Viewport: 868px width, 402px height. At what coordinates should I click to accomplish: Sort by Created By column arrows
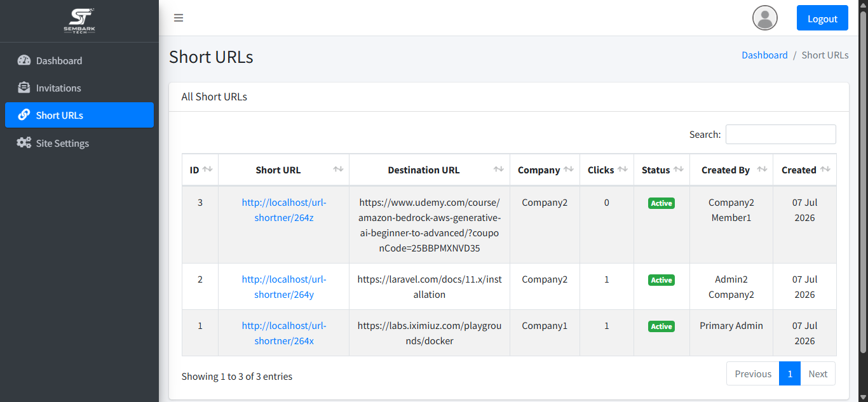[762, 170]
